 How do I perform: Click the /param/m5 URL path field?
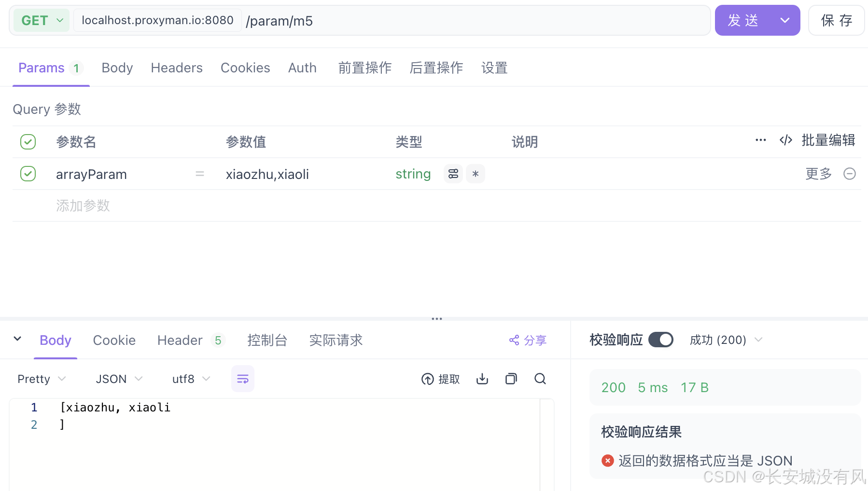click(279, 21)
